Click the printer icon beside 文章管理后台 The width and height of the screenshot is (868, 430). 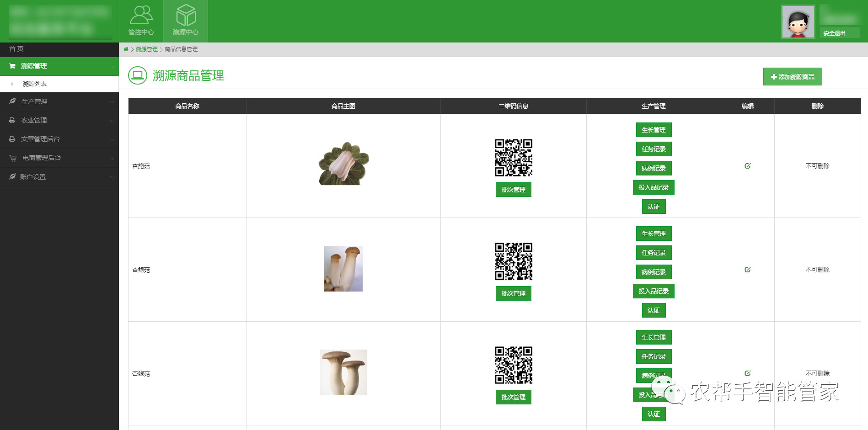click(12, 139)
